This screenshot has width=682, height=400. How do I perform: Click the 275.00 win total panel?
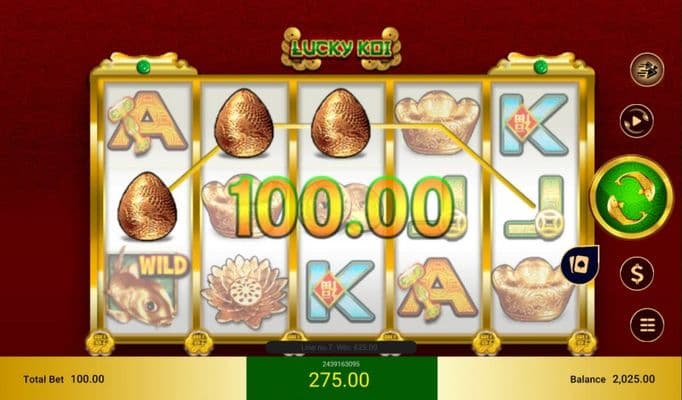(342, 377)
